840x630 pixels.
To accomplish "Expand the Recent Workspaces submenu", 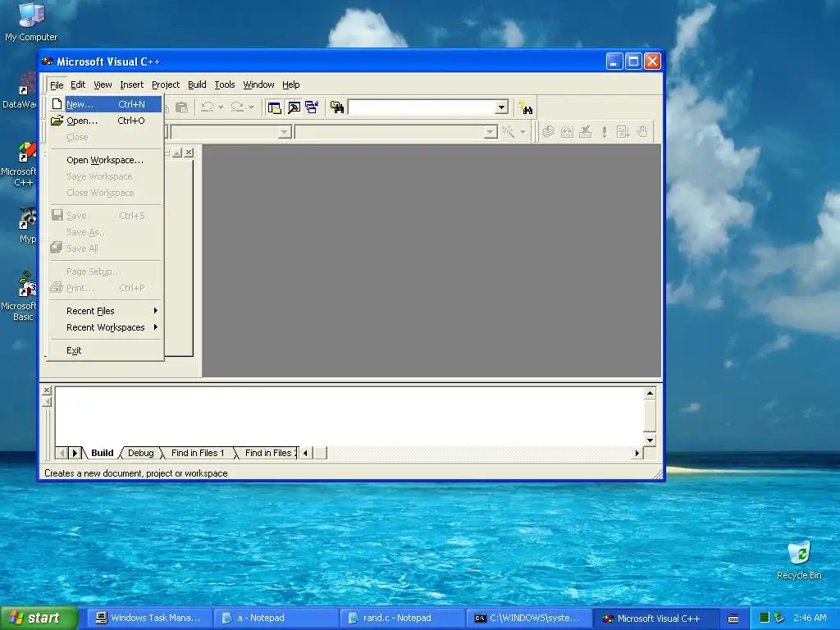I will 104,327.
